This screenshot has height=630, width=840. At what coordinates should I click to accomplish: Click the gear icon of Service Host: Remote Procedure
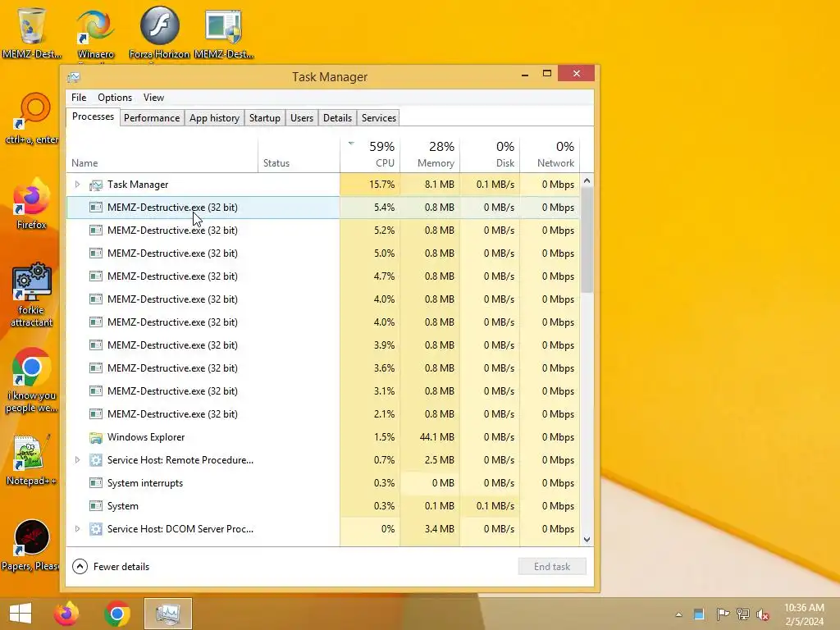(x=96, y=460)
